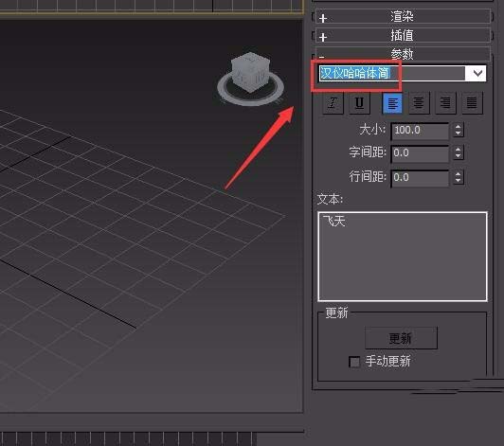Collapse the 参数 rollout
Viewport: 504px width, 446px height.
pyautogui.click(x=403, y=53)
